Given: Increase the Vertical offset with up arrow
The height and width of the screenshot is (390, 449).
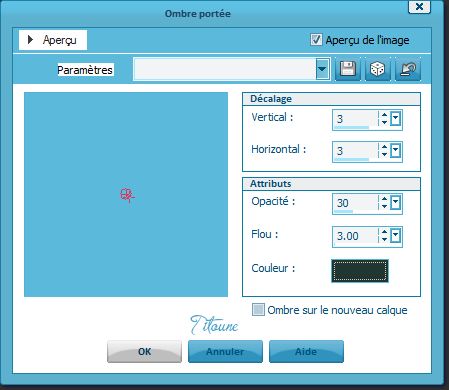Looking at the screenshot, I should 384,115.
